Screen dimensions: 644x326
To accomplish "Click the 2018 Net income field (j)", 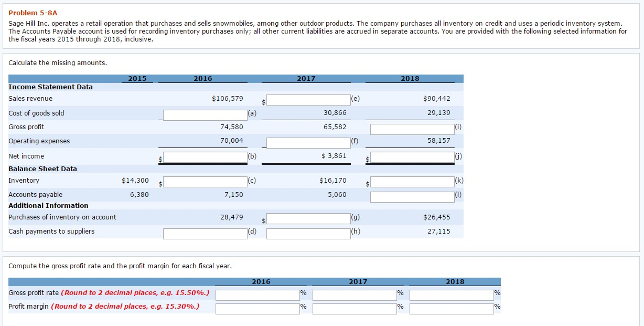I will tap(412, 157).
